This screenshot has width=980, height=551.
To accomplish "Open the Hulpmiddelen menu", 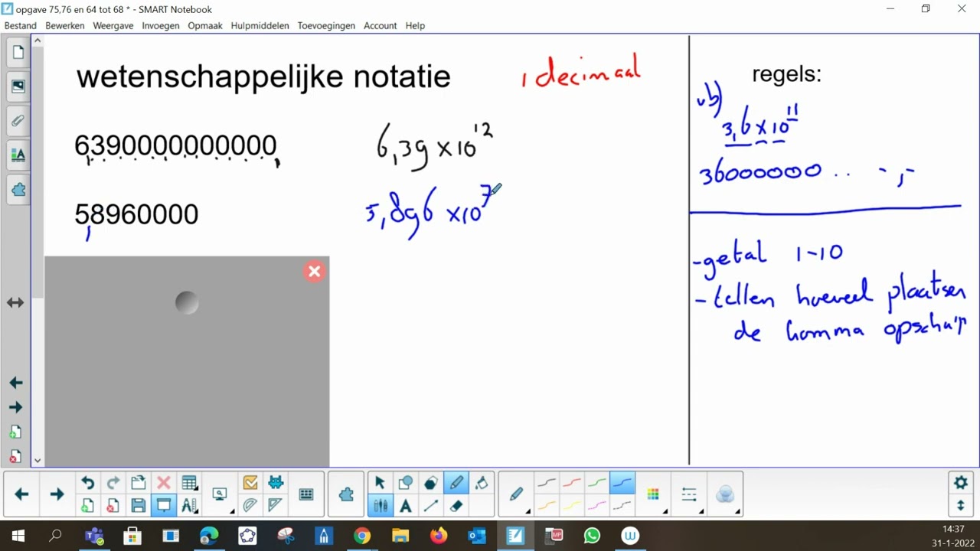I will [260, 25].
